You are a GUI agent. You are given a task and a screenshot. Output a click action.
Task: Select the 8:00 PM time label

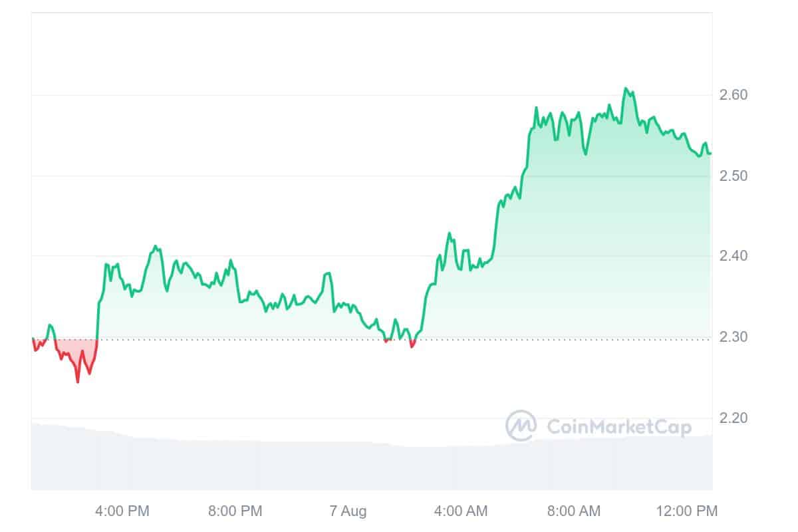tap(235, 511)
